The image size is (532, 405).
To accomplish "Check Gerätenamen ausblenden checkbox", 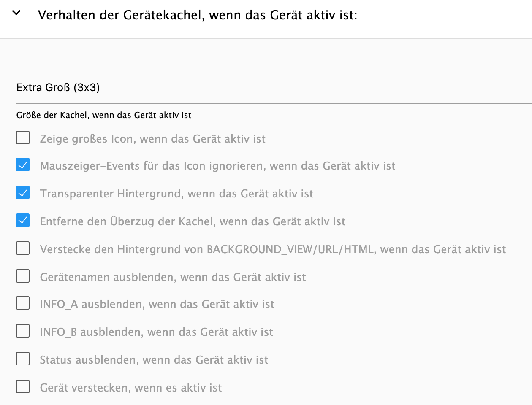I will point(23,276).
